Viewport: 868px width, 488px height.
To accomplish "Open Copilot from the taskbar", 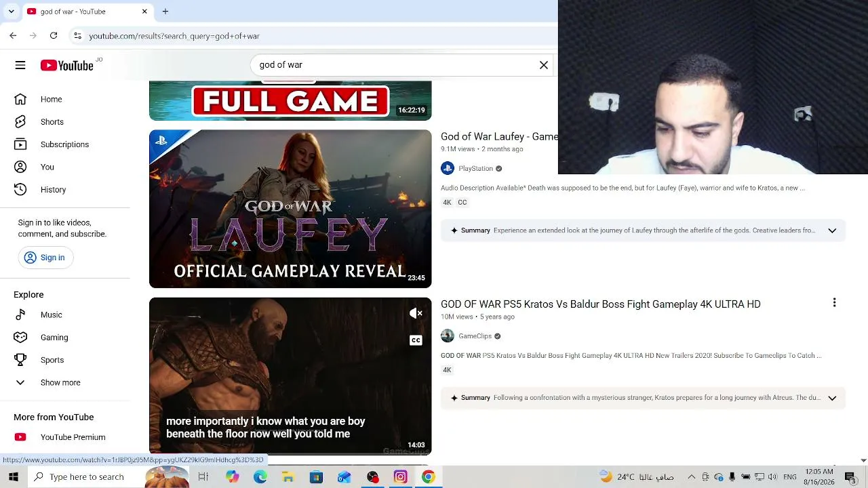I will pyautogui.click(x=233, y=477).
